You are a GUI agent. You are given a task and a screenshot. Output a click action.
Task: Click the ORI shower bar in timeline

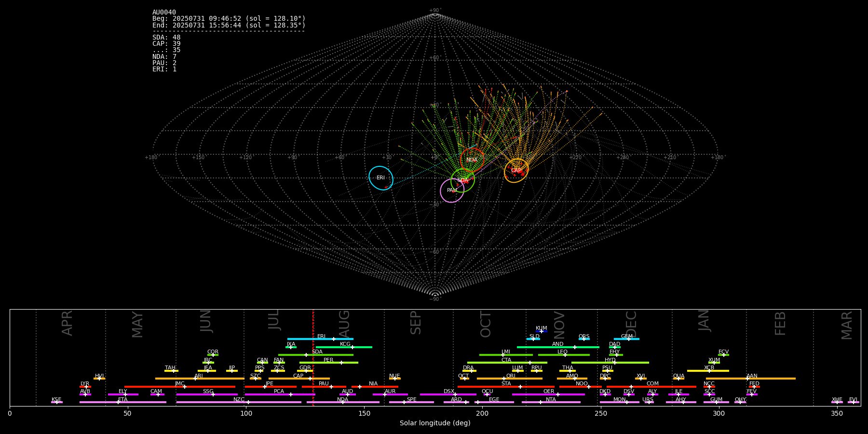pyautogui.click(x=510, y=379)
